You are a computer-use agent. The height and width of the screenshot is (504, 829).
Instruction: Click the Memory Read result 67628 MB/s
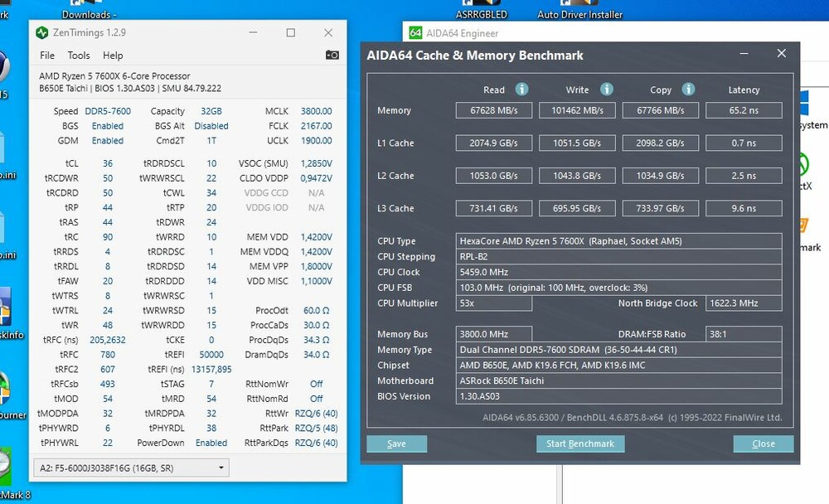[494, 110]
